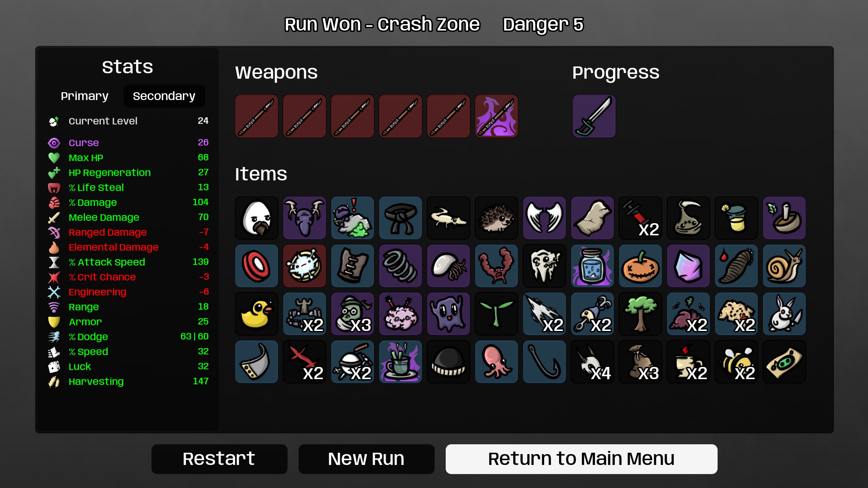
Task: Select the yellow rubber duck item
Action: point(257,314)
